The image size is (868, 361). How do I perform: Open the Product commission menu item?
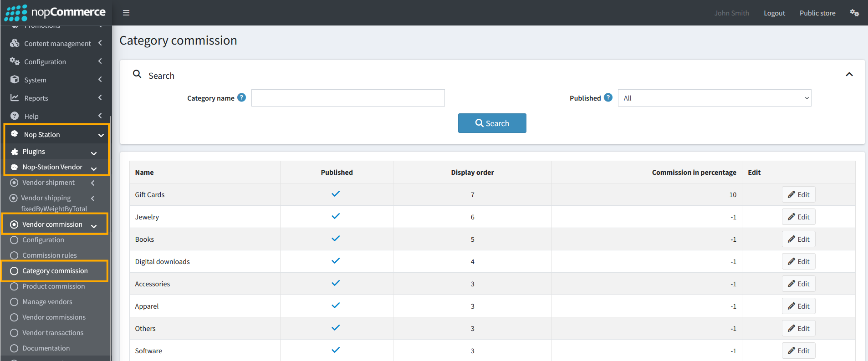[x=54, y=286]
